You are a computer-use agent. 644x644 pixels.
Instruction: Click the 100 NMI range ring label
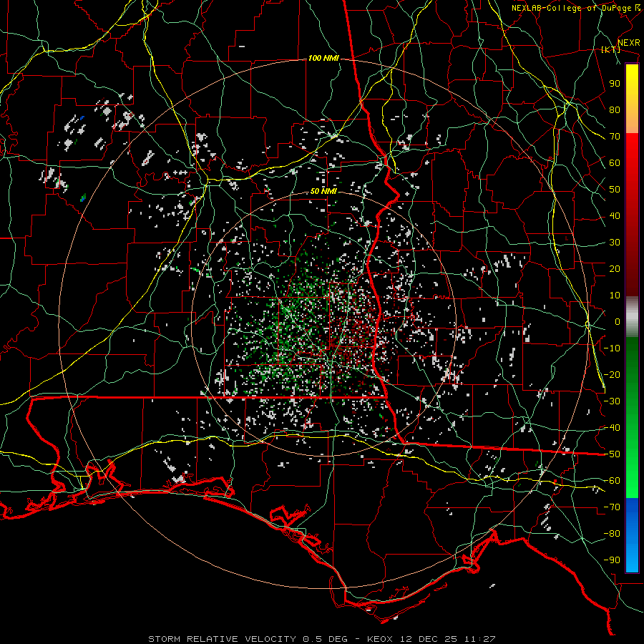click(323, 59)
